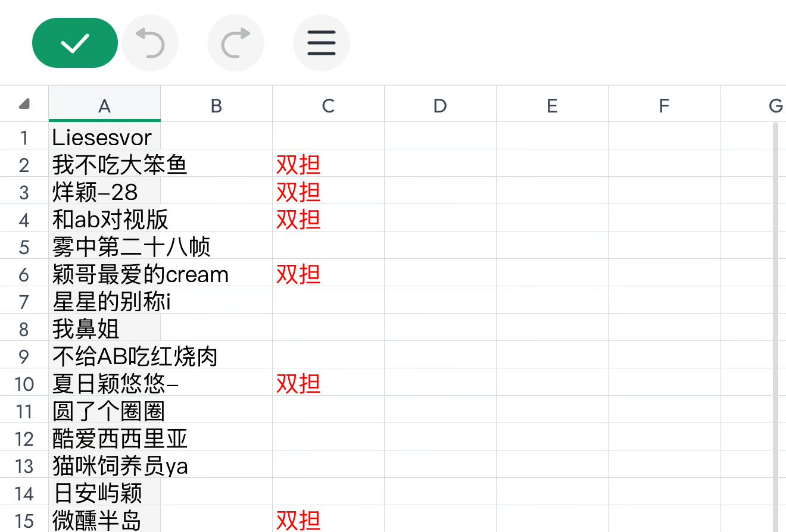Select red 双担 cell in row 4
Image resolution: width=786 pixels, height=532 pixels.
coord(328,218)
